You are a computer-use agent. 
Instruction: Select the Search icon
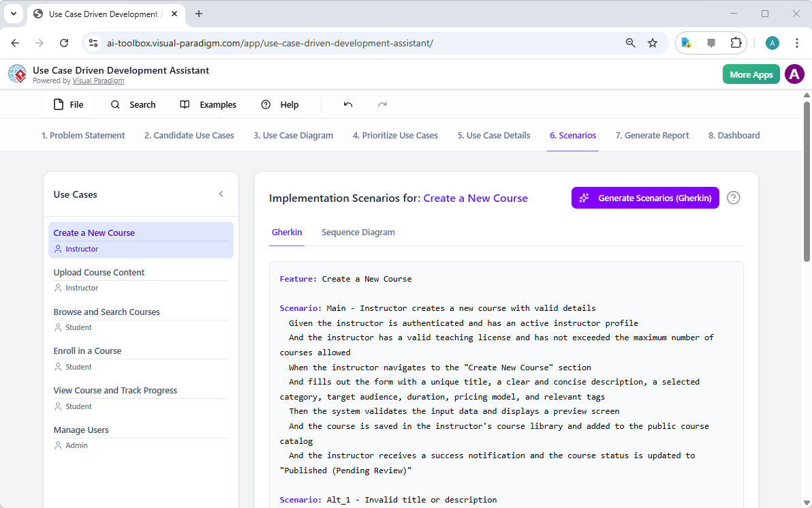[x=114, y=104]
